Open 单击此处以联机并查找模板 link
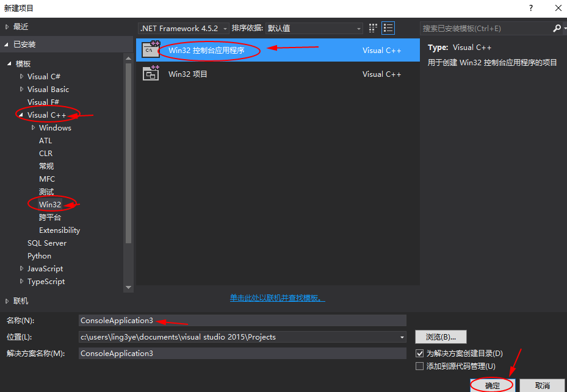567x392 pixels. [277, 298]
